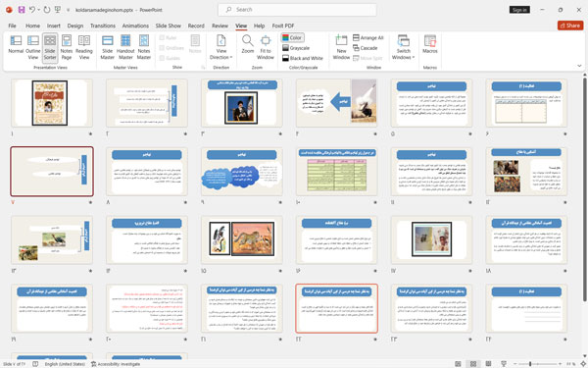Screen dimensions: 588x368
Task: Open the File menu
Action: click(x=13, y=26)
